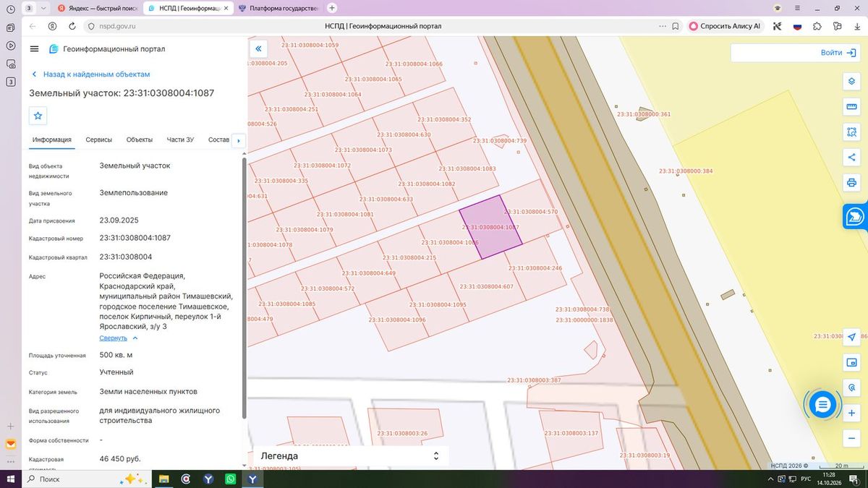Screen dimensions: 868x488
Task: Activate the area search selection tool
Action: 852,132
